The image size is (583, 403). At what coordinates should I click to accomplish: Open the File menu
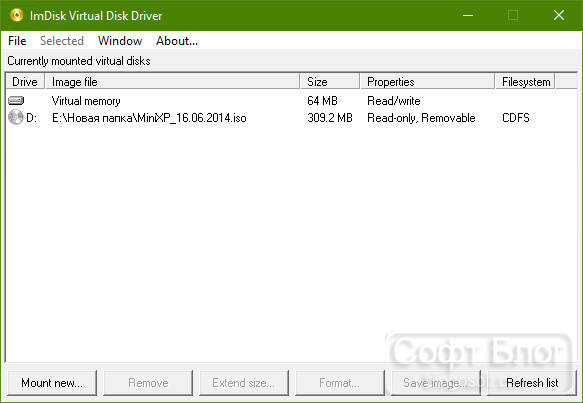(x=17, y=41)
